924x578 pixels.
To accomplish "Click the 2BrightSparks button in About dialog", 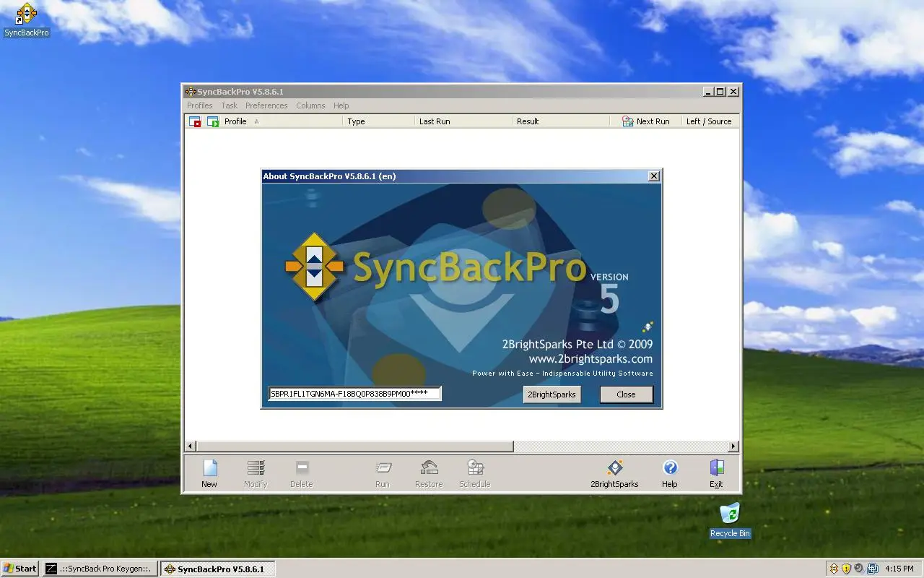I will tap(552, 394).
